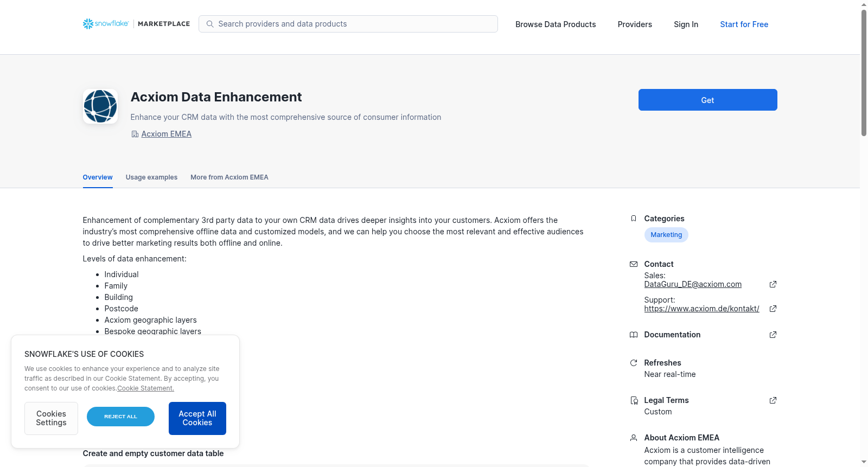Open Documentation external link icon
Image resolution: width=868 pixels, height=467 pixels.
pos(773,335)
